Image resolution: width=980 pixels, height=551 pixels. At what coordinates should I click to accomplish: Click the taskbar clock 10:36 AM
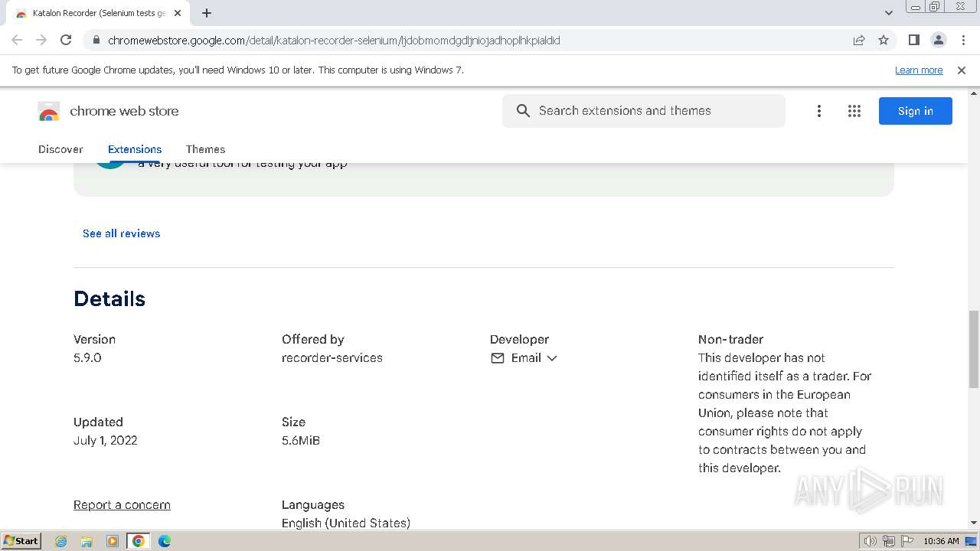tap(941, 541)
